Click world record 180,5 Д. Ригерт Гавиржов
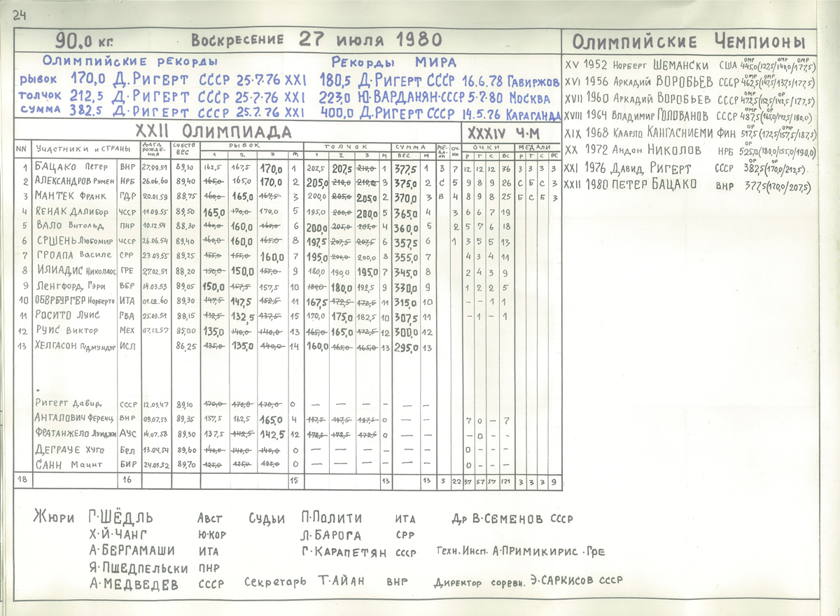Image resolution: width=840 pixels, height=616 pixels. point(440,79)
